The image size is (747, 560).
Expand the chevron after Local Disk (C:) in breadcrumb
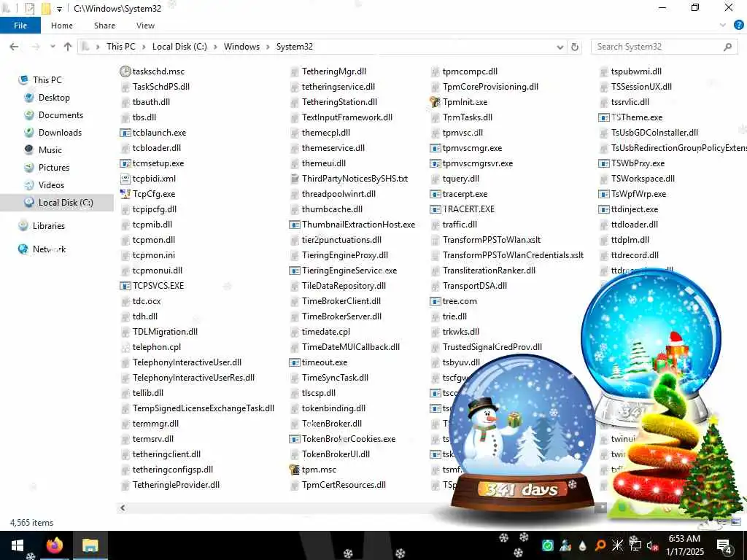click(215, 47)
